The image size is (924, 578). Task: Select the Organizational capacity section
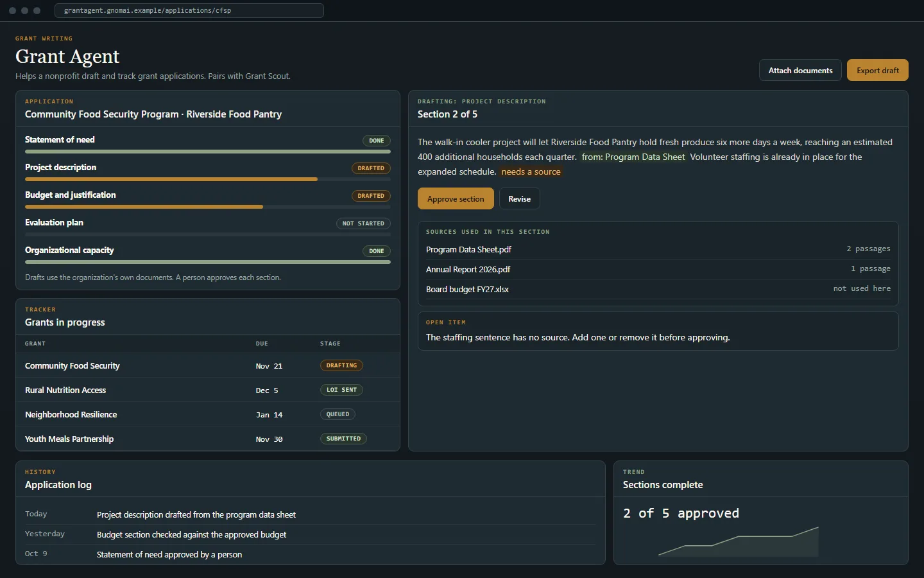[x=207, y=254]
